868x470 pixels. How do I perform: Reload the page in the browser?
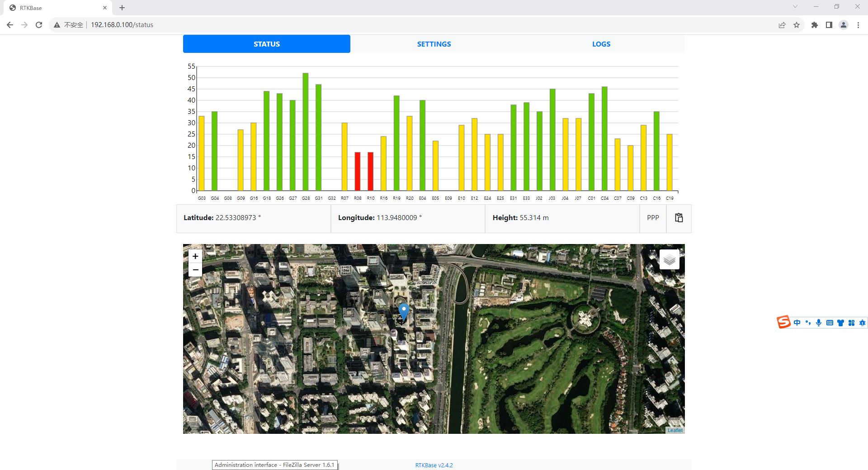[x=39, y=25]
